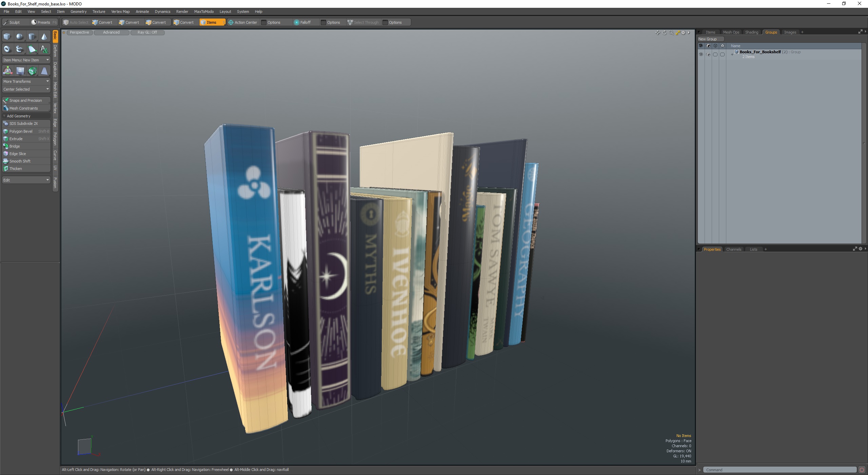The image size is (868, 475).
Task: Click the Items mode button
Action: 212,22
